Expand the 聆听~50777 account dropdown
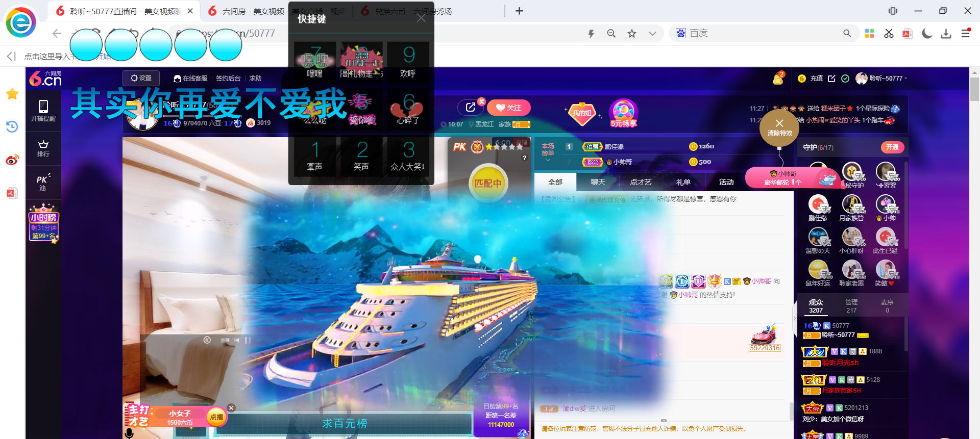 [906, 79]
